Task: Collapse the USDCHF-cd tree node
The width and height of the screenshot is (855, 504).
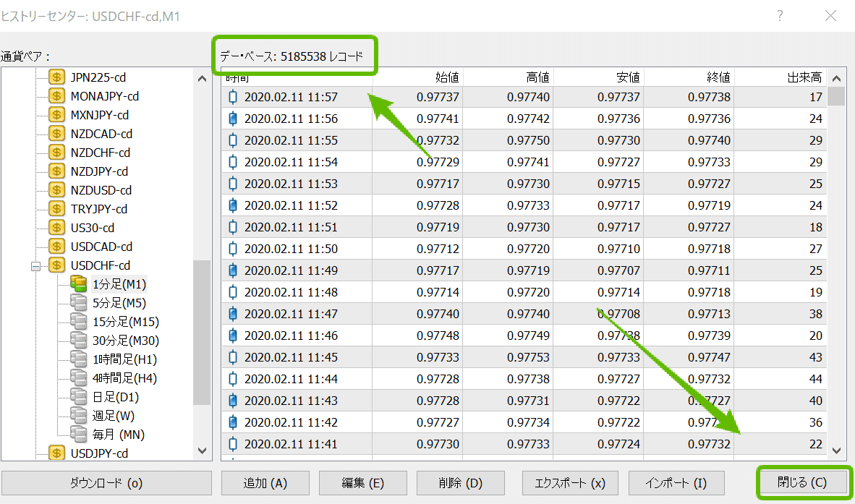Action: click(x=36, y=266)
